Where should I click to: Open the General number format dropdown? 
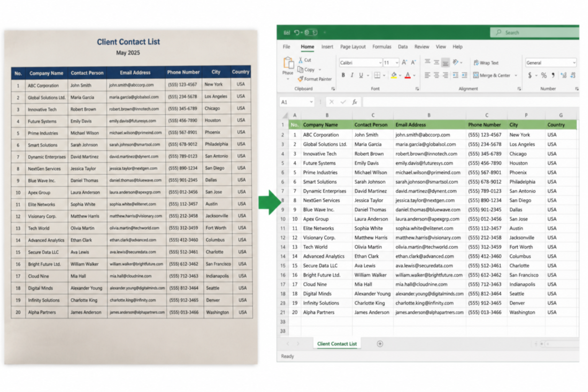point(574,63)
